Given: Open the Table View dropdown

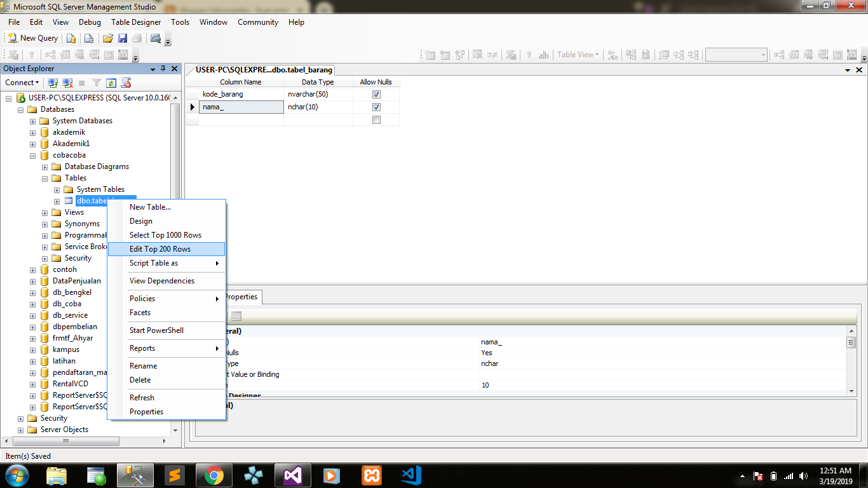Looking at the screenshot, I should 578,55.
